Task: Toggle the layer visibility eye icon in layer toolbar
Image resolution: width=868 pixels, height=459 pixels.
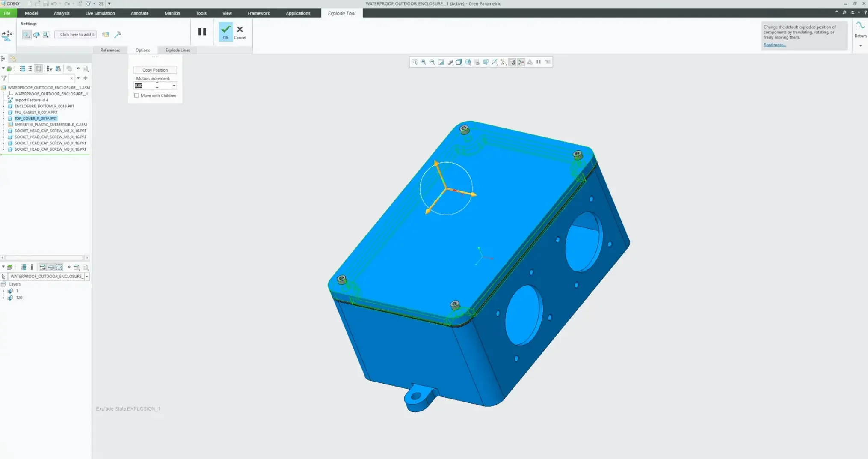Action: (x=42, y=267)
